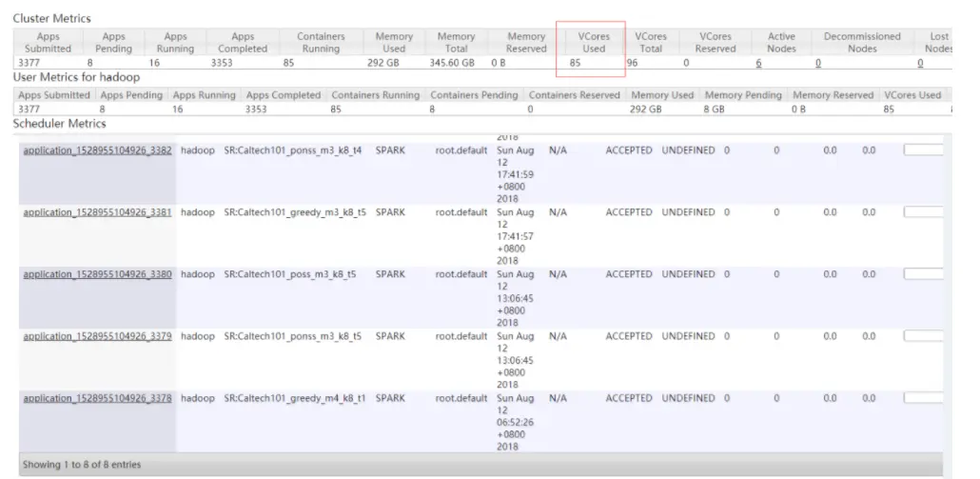Click the VCores Total header
Screen dimensions: 980x479
[x=651, y=43]
